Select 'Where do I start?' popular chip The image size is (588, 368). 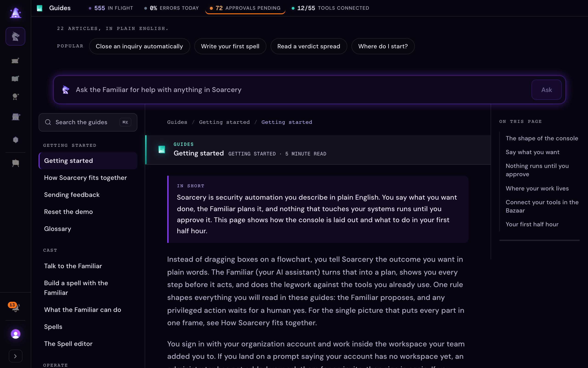383,46
